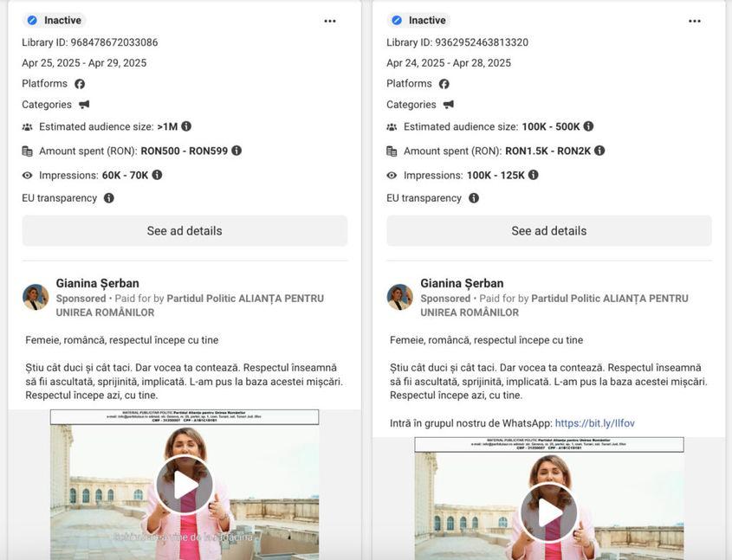Play the video in left ad

coord(185,485)
